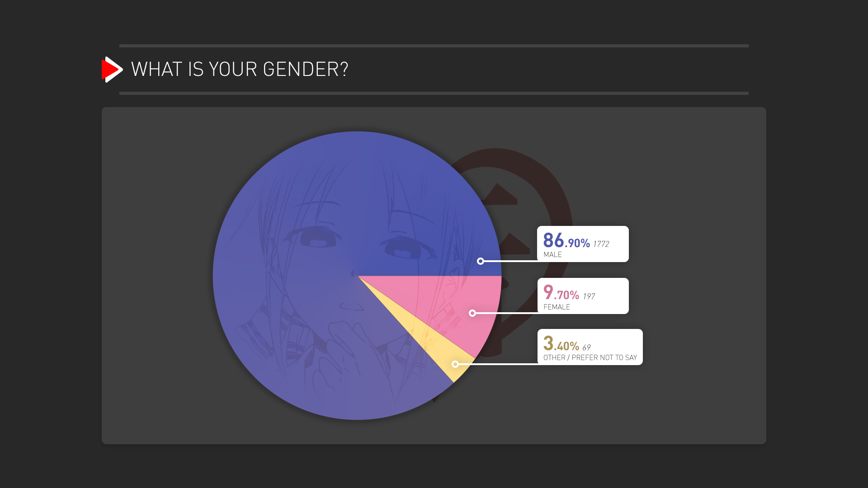Click the large 86 percentage number
Image resolution: width=868 pixels, height=488 pixels.
point(554,240)
